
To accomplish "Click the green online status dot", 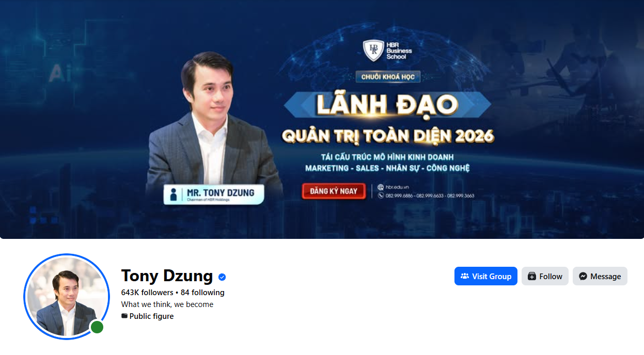I will click(97, 327).
